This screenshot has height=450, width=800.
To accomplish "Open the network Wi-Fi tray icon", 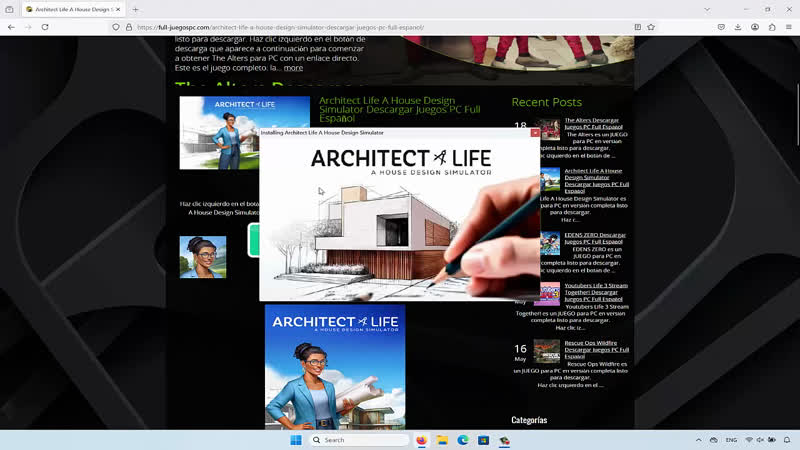I will [749, 440].
